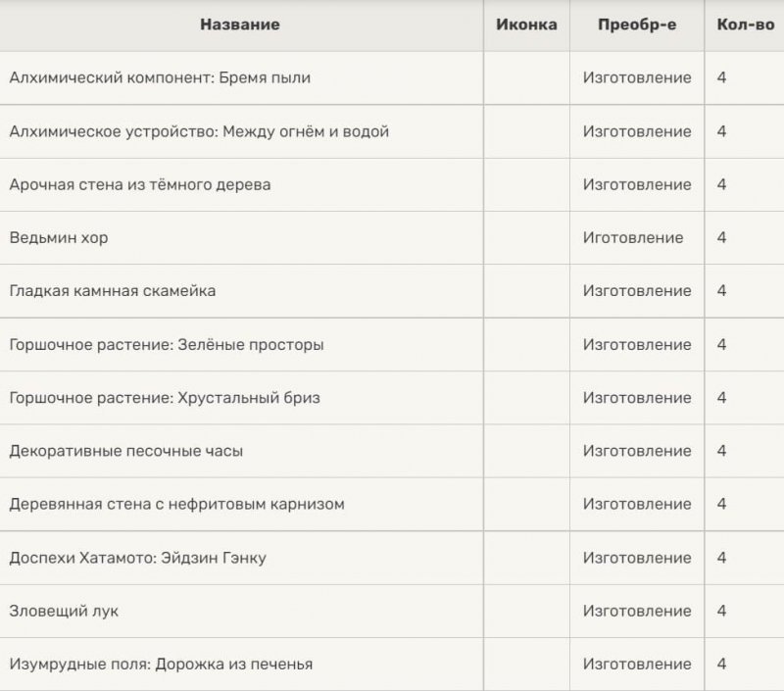
Task: Select the row "Алхимический компонент: Бремя пыли"
Action: pos(160,77)
